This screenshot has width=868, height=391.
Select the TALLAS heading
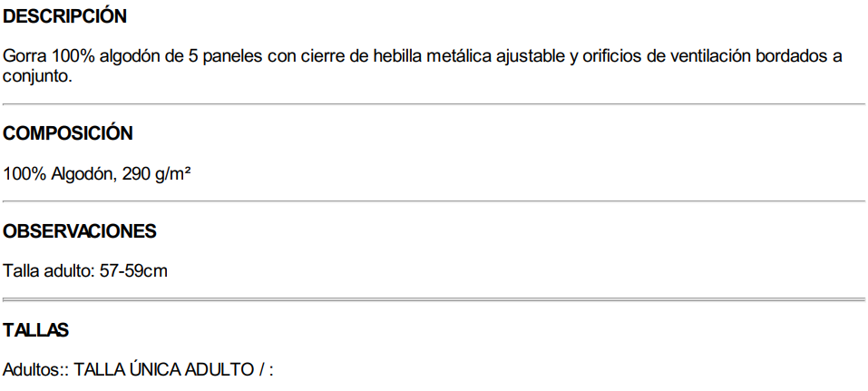(35, 331)
